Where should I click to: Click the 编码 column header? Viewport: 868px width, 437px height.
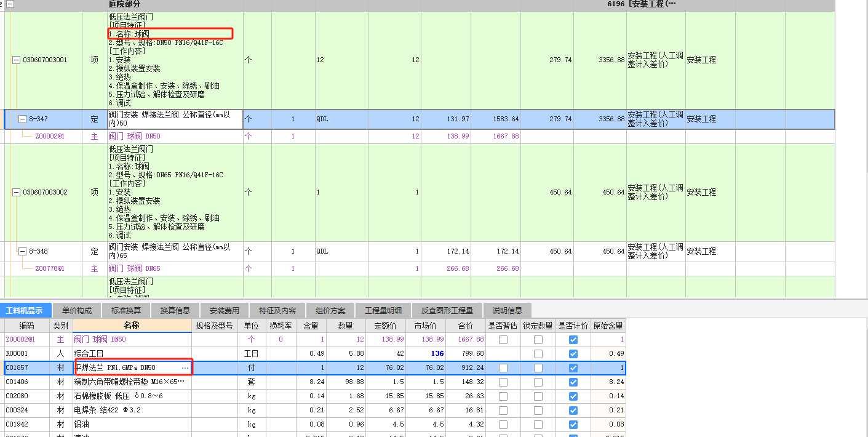26,326
